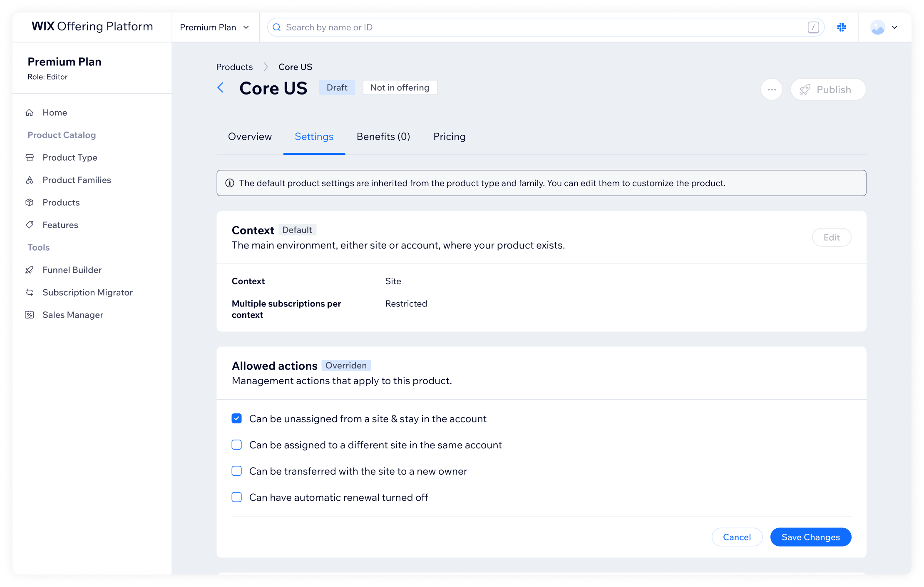The width and height of the screenshot is (924, 587).
Task: Click the Draft status badge
Action: pyautogui.click(x=337, y=87)
